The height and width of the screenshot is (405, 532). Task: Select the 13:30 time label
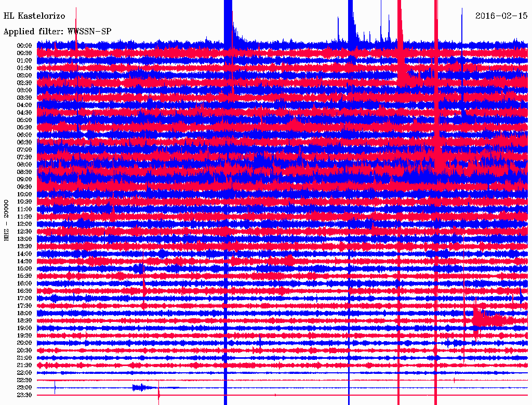pyautogui.click(x=24, y=247)
